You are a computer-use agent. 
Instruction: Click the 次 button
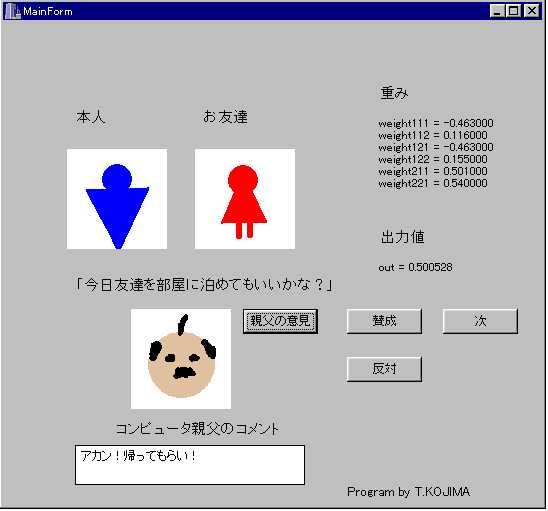pos(480,321)
